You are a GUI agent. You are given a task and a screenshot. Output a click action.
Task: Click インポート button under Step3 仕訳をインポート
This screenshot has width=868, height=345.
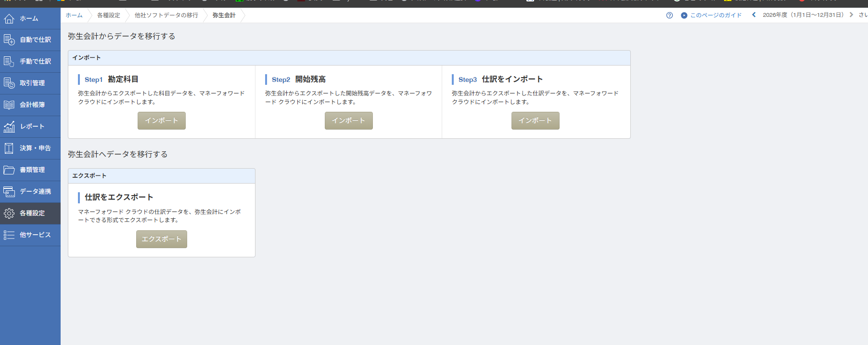click(x=536, y=120)
